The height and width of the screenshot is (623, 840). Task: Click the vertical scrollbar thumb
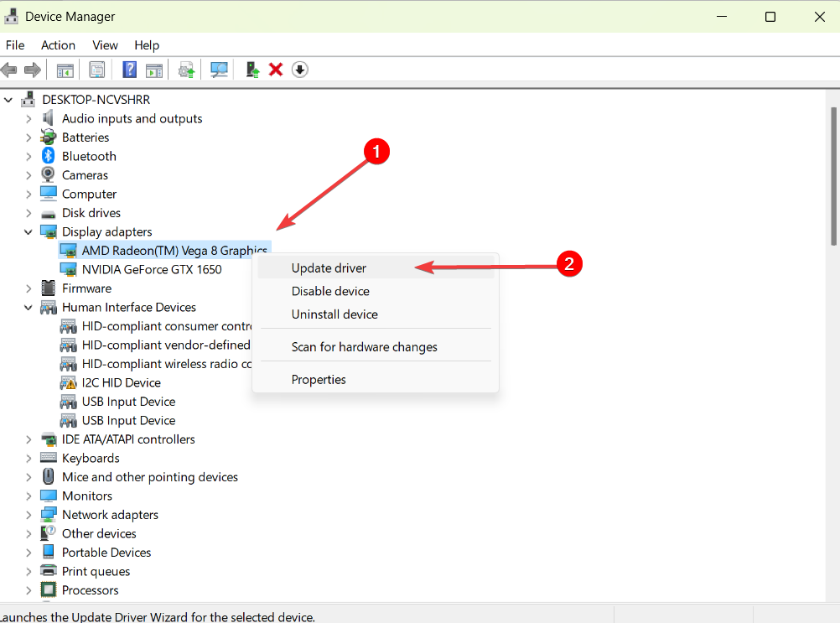coord(833,176)
